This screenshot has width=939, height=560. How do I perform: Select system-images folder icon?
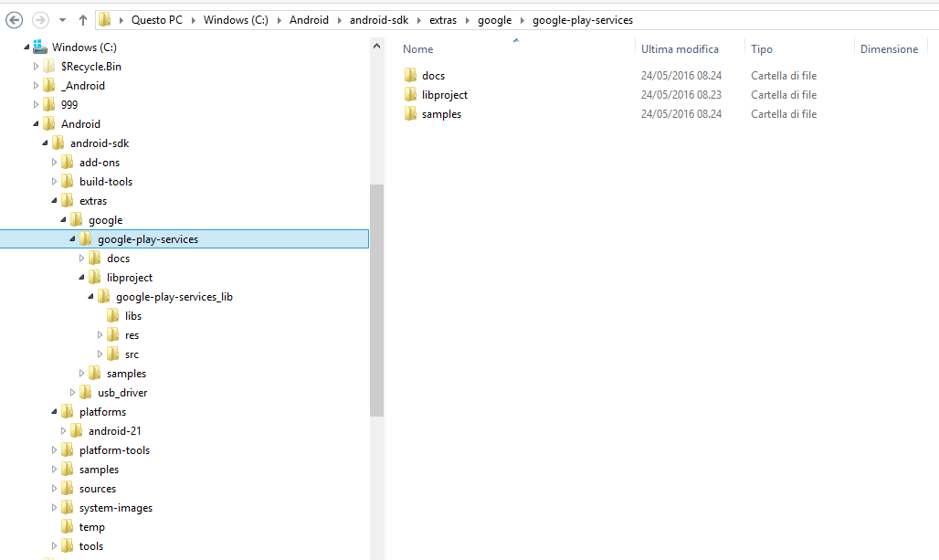coord(68,507)
